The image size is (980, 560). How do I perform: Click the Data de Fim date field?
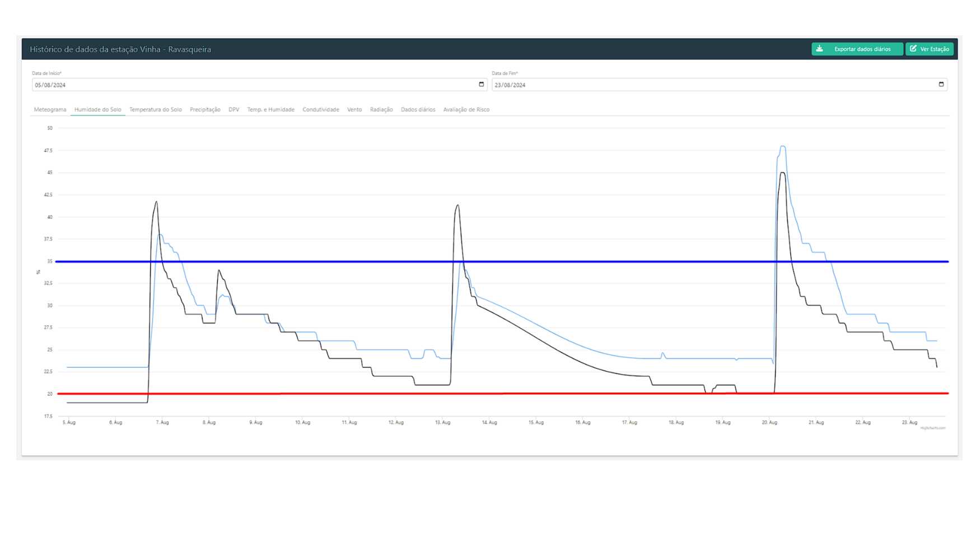(x=711, y=85)
